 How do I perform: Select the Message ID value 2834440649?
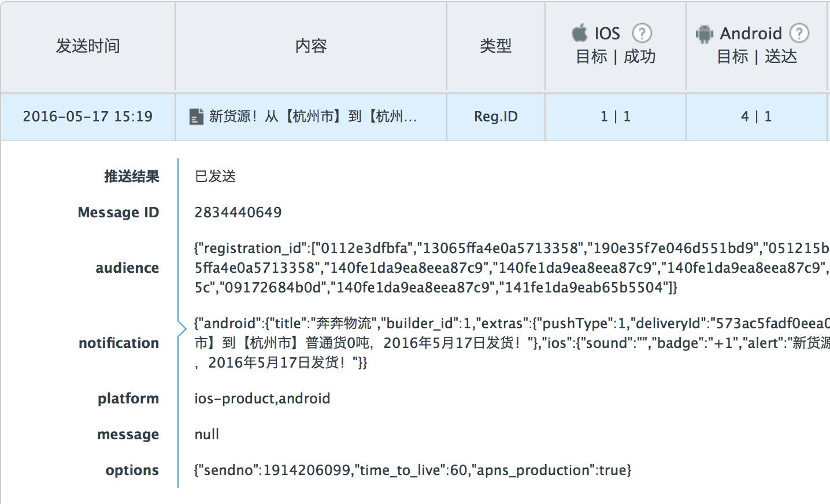pyautogui.click(x=238, y=212)
